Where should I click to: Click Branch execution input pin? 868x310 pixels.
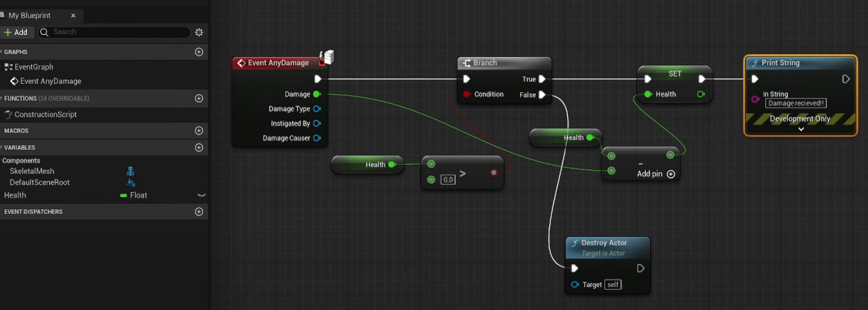pyautogui.click(x=467, y=79)
